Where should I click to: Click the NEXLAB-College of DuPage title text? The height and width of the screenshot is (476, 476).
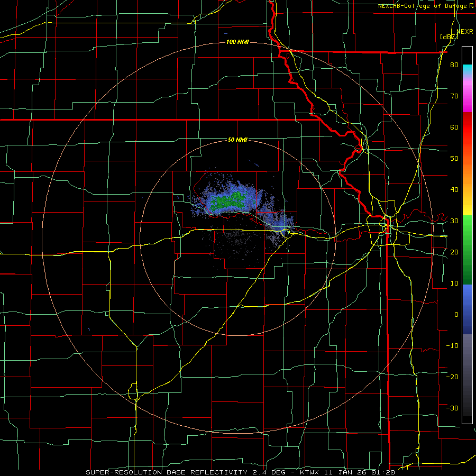[x=422, y=6]
